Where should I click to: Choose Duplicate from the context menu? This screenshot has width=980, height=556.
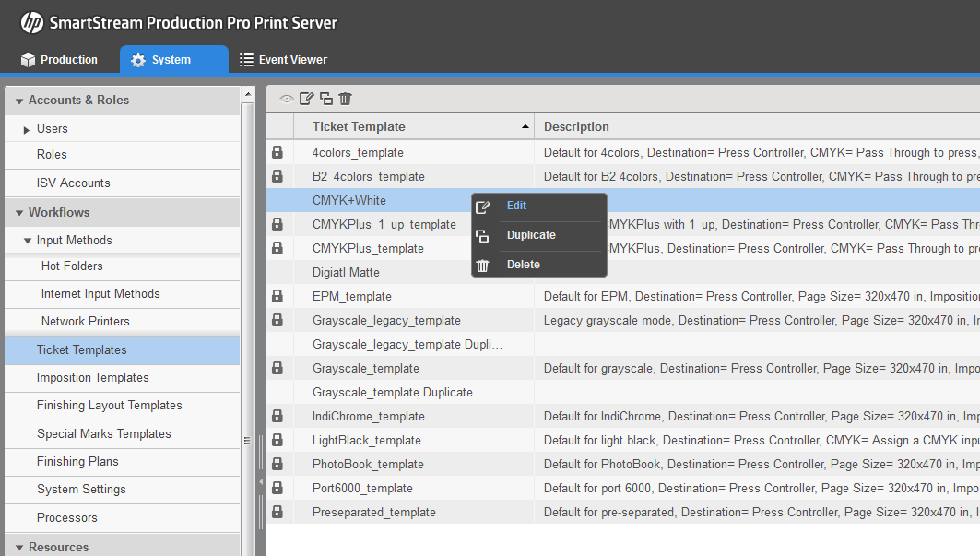(x=530, y=235)
